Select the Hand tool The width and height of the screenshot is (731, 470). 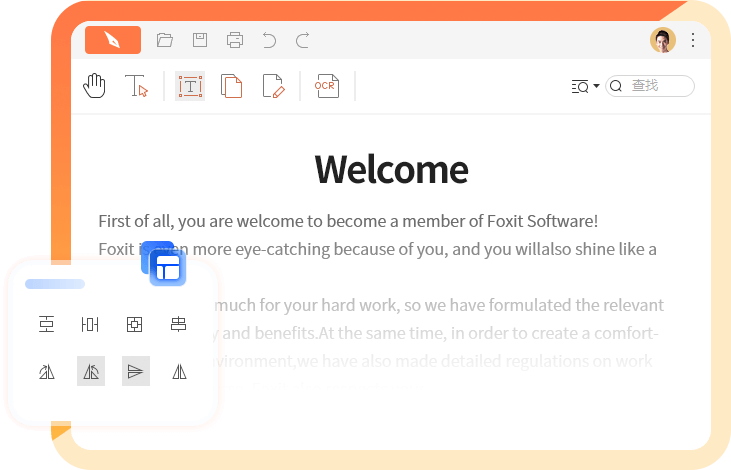[x=95, y=86]
